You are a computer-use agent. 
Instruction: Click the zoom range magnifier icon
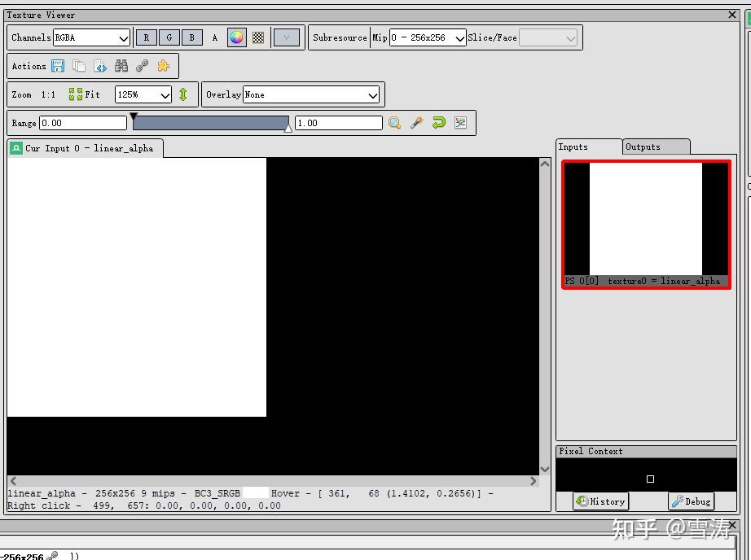[x=395, y=122]
